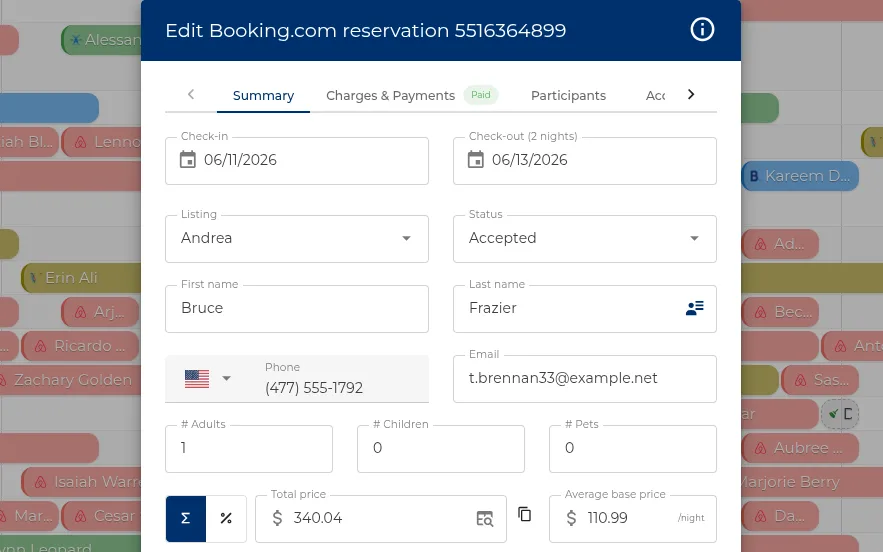Open the phone country flag selector
The image size is (883, 552).
[x=207, y=379]
